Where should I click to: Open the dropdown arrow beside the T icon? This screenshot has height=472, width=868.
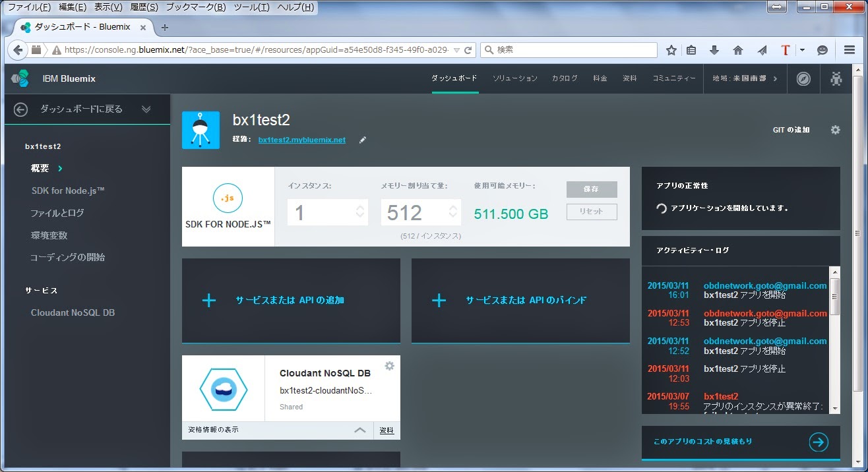click(x=802, y=50)
